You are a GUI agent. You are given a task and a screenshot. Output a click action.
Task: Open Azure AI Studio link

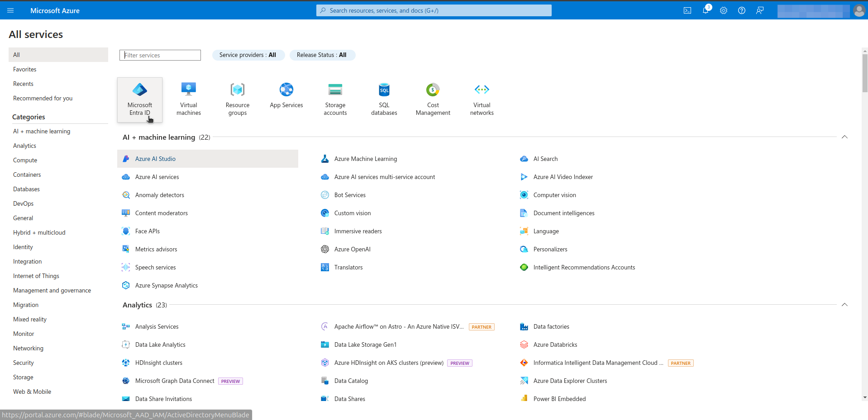tap(155, 159)
